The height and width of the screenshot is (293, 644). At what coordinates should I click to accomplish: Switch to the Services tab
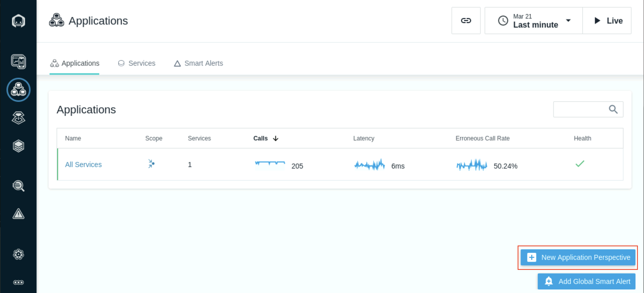coord(136,63)
